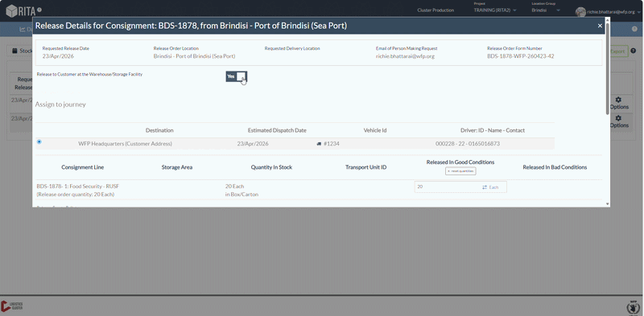The width and height of the screenshot is (644, 316).
Task: Click the user avatar picture
Action: tap(580, 12)
